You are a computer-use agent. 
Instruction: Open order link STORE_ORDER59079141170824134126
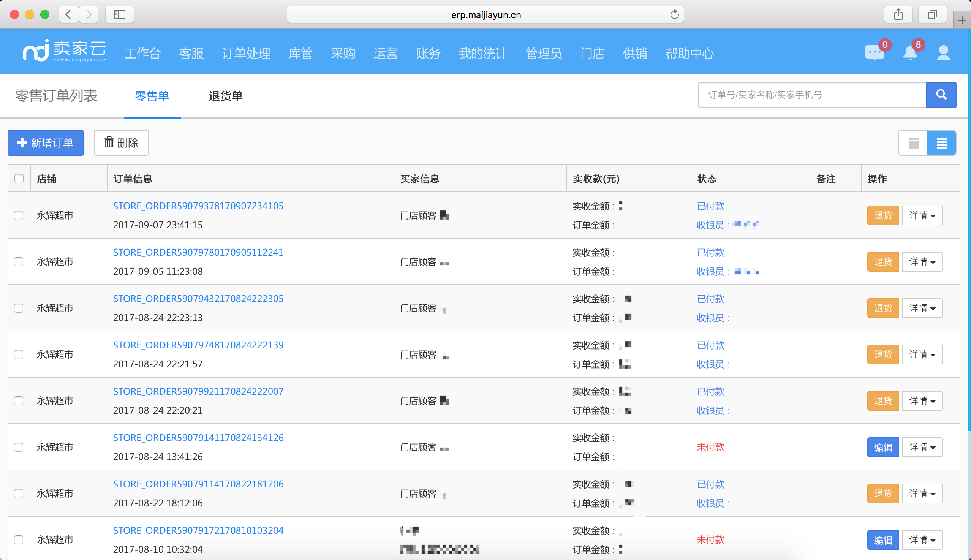(x=198, y=438)
